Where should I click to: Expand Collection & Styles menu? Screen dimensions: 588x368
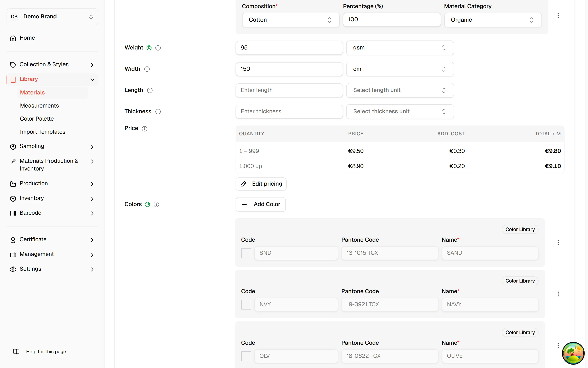point(52,64)
